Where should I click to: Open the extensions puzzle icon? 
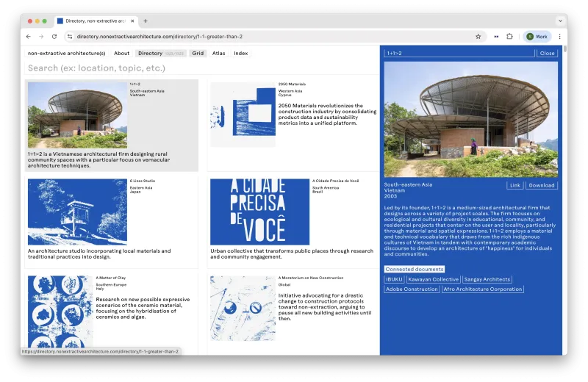click(x=509, y=36)
